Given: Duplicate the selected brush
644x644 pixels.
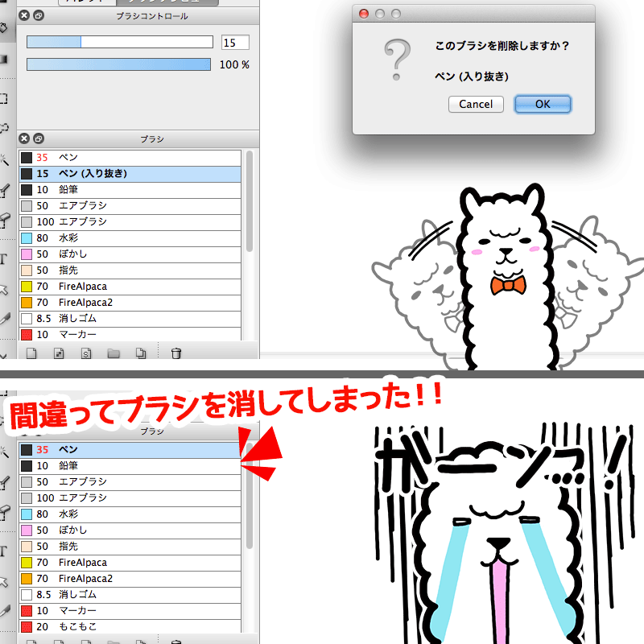Looking at the screenshot, I should [139, 353].
